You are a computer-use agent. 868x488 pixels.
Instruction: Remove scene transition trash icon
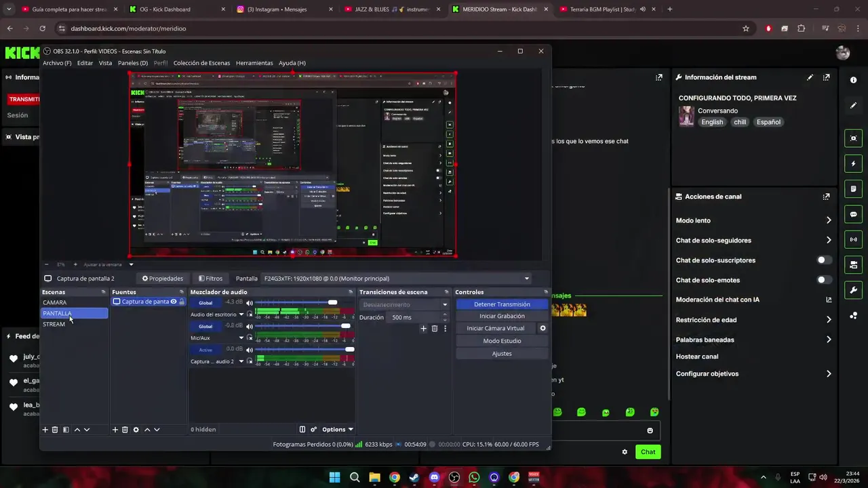(x=435, y=329)
